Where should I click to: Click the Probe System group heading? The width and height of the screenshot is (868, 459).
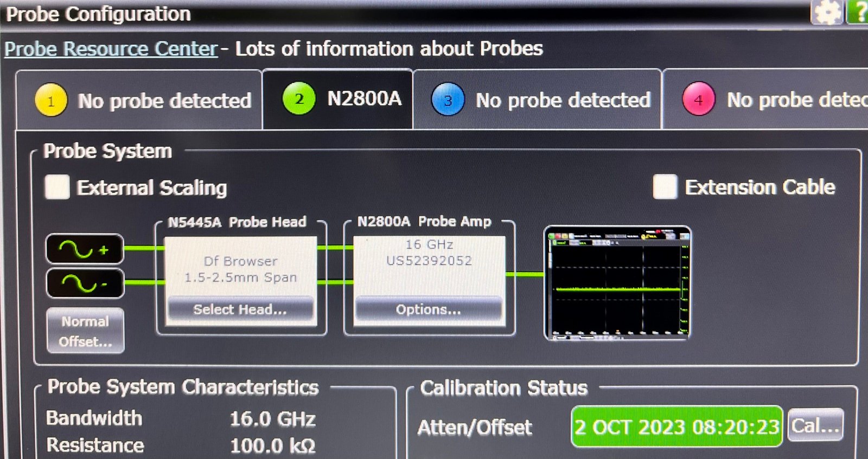click(x=107, y=151)
